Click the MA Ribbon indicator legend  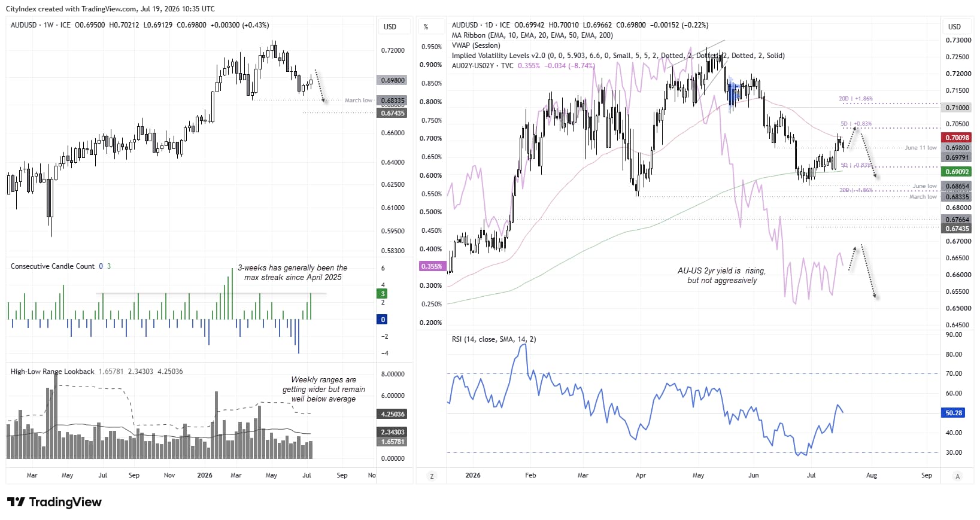click(532, 35)
